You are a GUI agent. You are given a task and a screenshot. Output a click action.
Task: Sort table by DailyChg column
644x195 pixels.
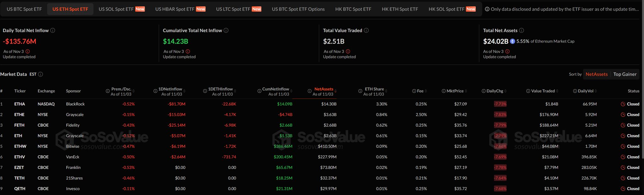click(495, 91)
